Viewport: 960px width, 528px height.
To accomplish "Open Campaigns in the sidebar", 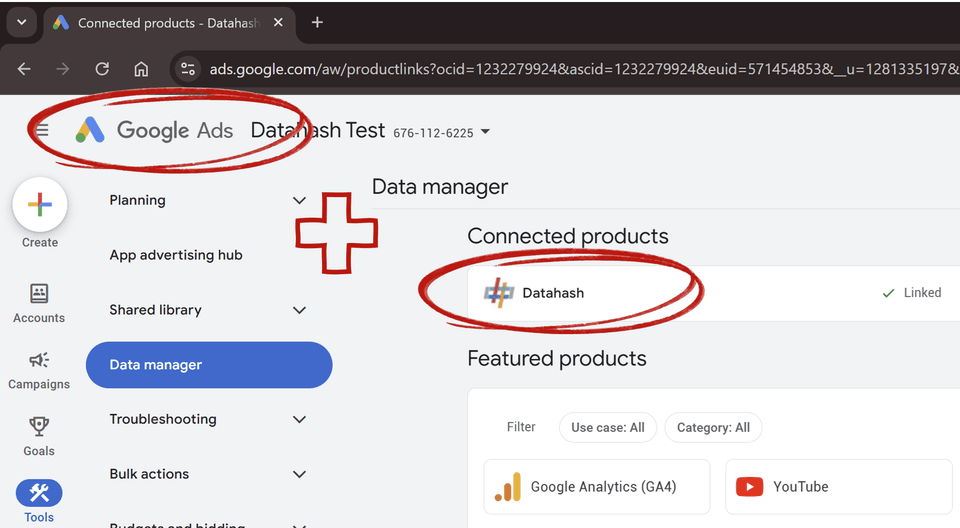I will (39, 371).
